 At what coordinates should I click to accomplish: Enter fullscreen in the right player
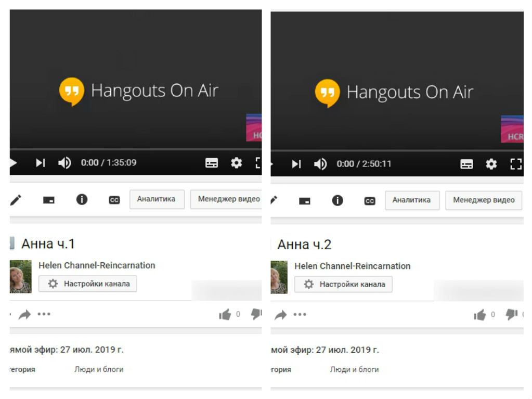tap(515, 164)
